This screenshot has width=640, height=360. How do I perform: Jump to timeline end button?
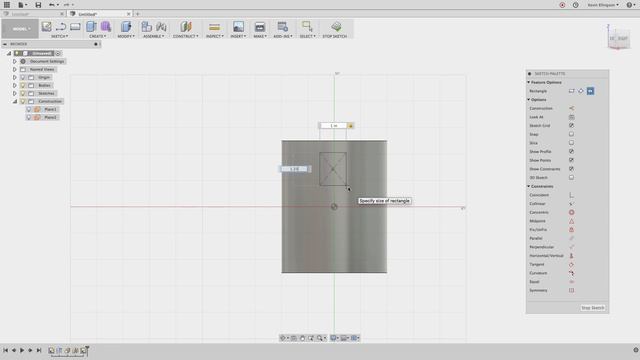(x=39, y=350)
